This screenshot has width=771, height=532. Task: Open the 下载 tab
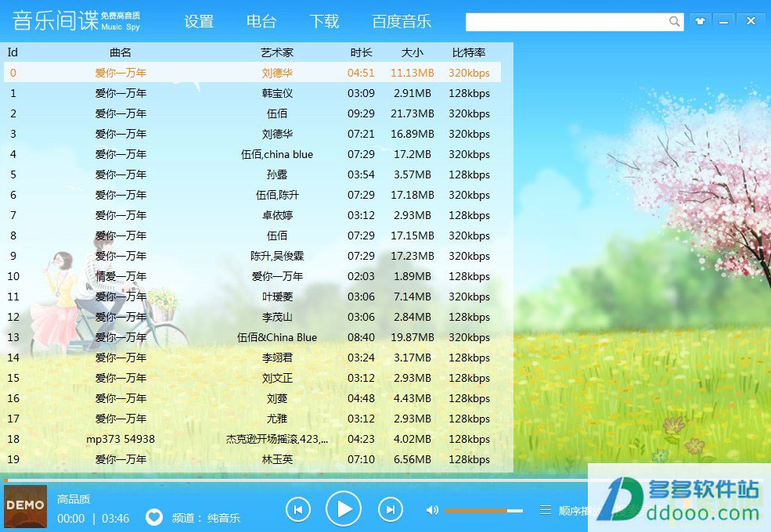click(325, 22)
